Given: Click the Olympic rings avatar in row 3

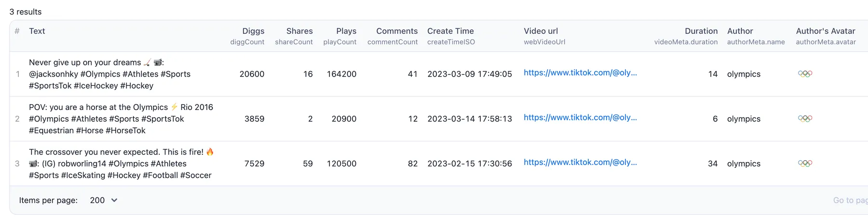Looking at the screenshot, I should click(x=805, y=164).
